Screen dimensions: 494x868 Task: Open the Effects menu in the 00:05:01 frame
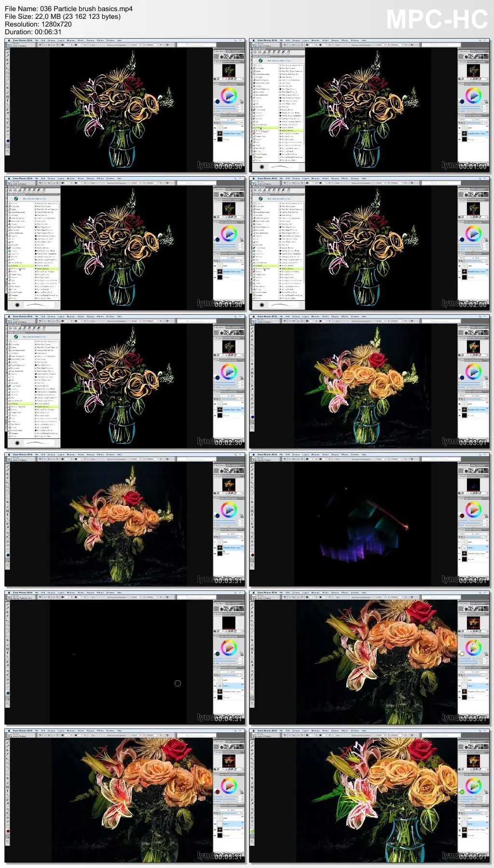tap(345, 593)
